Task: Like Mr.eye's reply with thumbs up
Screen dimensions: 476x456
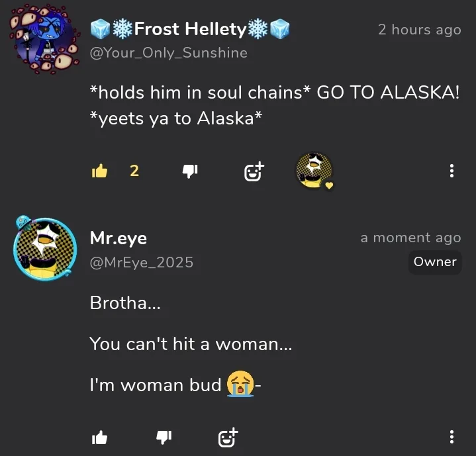Action: [x=99, y=437]
